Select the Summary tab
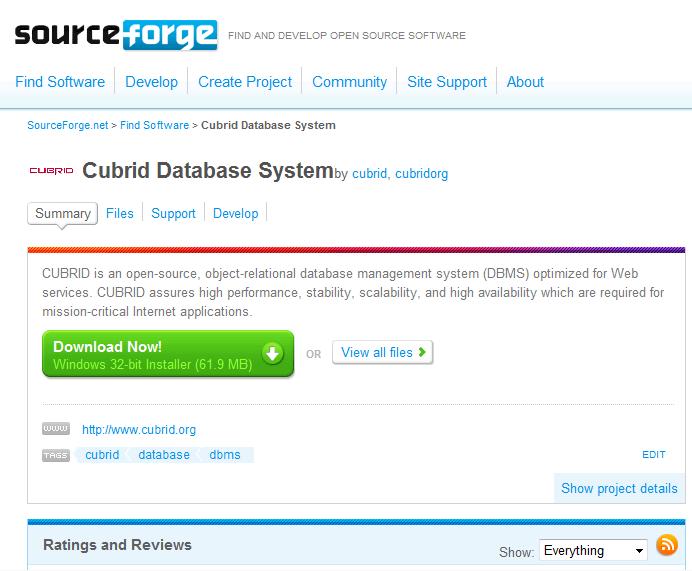The height and width of the screenshot is (571, 692). point(63,214)
